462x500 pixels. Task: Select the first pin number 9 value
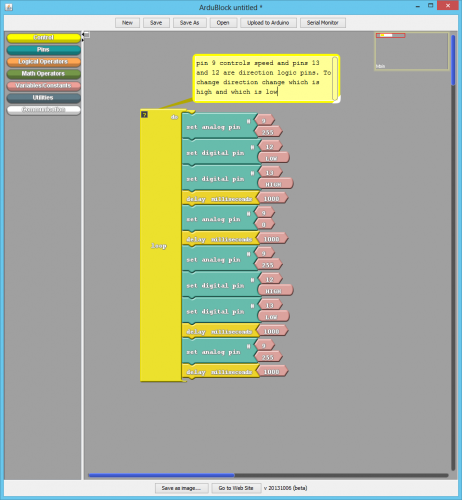pyautogui.click(x=265, y=120)
